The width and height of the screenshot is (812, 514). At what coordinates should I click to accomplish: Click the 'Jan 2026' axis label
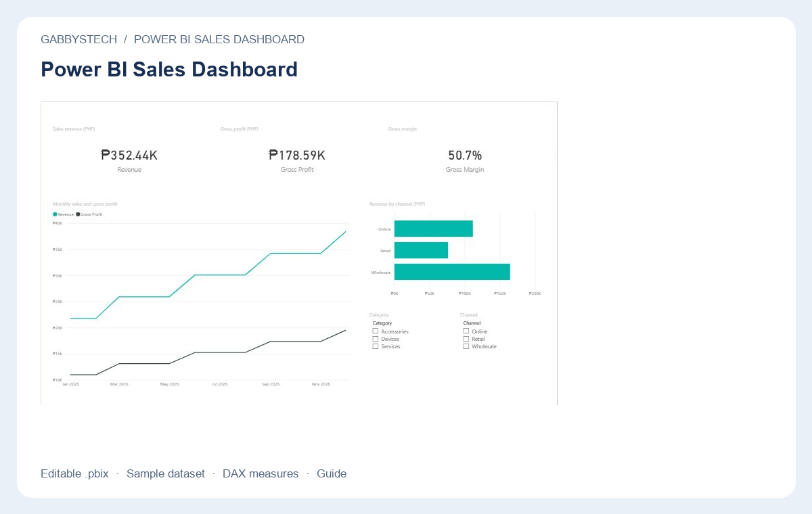(71, 384)
